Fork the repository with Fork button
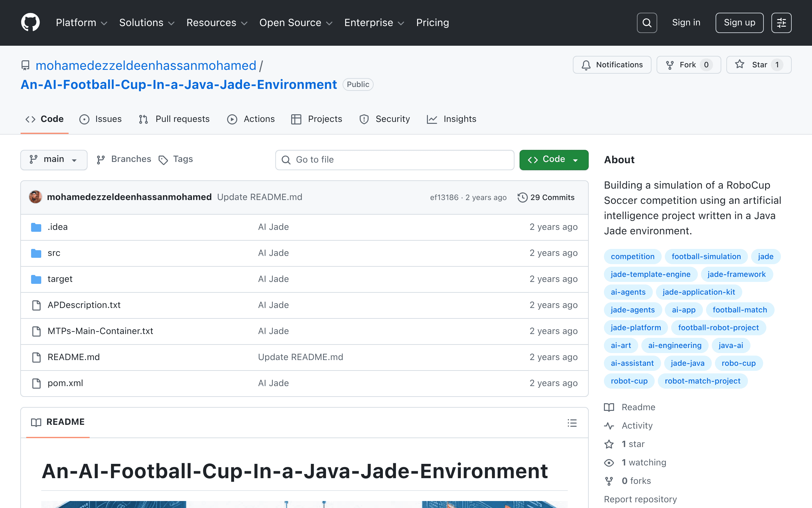The height and width of the screenshot is (508, 812). pyautogui.click(x=689, y=65)
